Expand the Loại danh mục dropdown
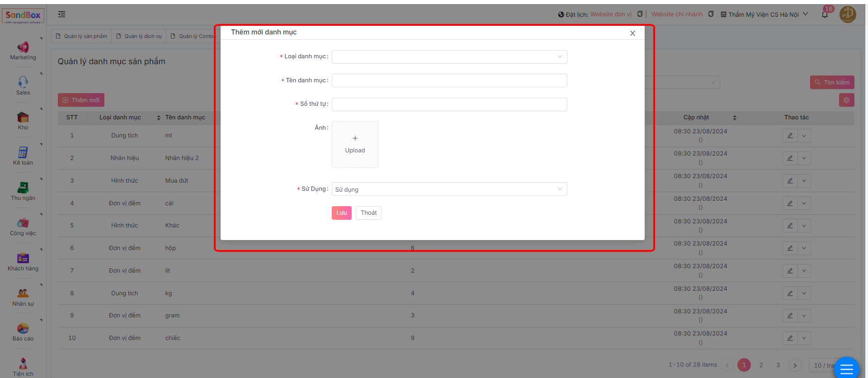 (x=449, y=57)
